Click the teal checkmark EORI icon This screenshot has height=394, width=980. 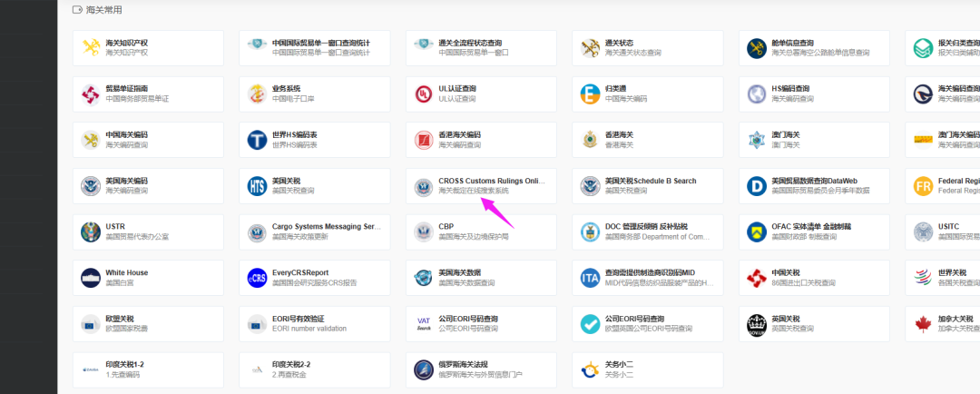(590, 324)
